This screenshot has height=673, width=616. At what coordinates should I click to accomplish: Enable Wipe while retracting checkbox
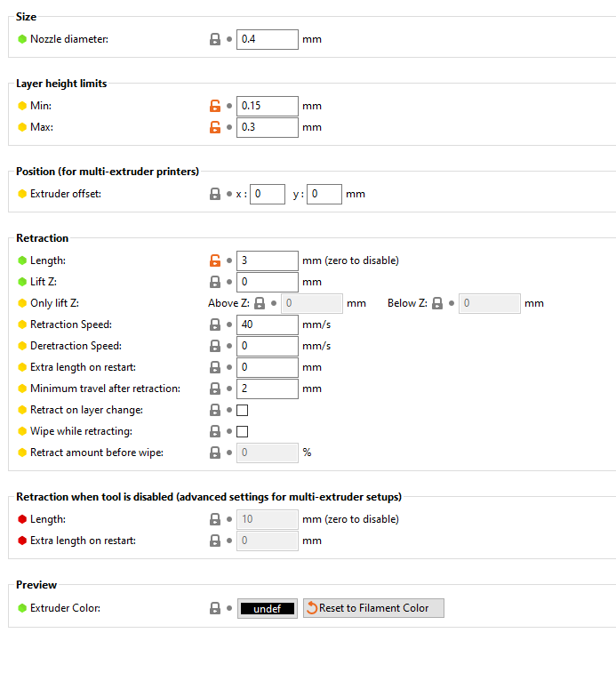(242, 431)
